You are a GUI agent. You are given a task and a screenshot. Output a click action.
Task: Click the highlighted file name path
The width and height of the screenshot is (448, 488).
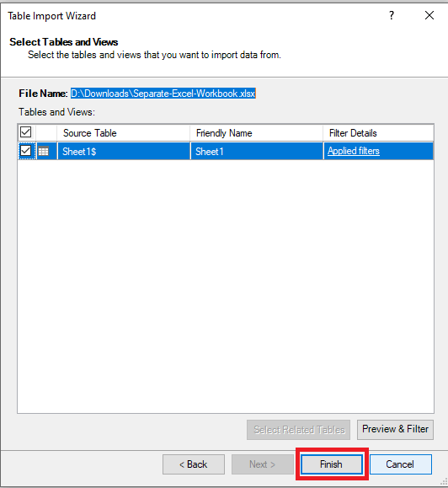click(x=163, y=94)
